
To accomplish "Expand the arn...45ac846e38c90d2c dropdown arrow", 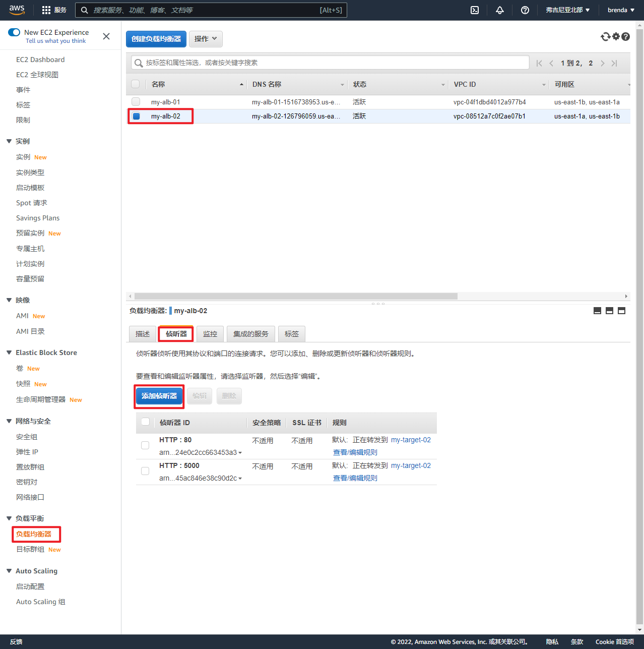I will (x=240, y=479).
